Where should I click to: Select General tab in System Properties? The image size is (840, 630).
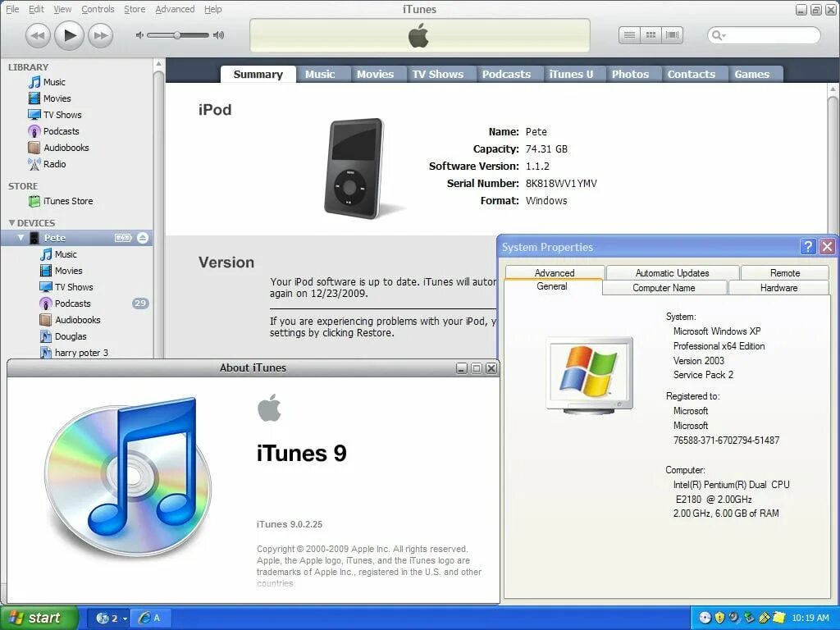552,286
